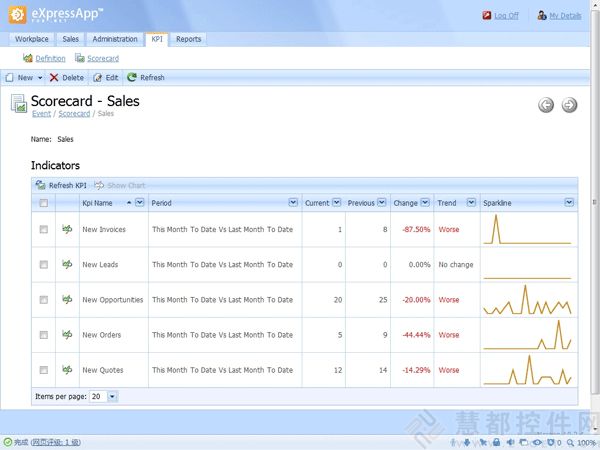Open the Items per page dropdown
Viewport: 600px width, 450px height.
pos(112,396)
